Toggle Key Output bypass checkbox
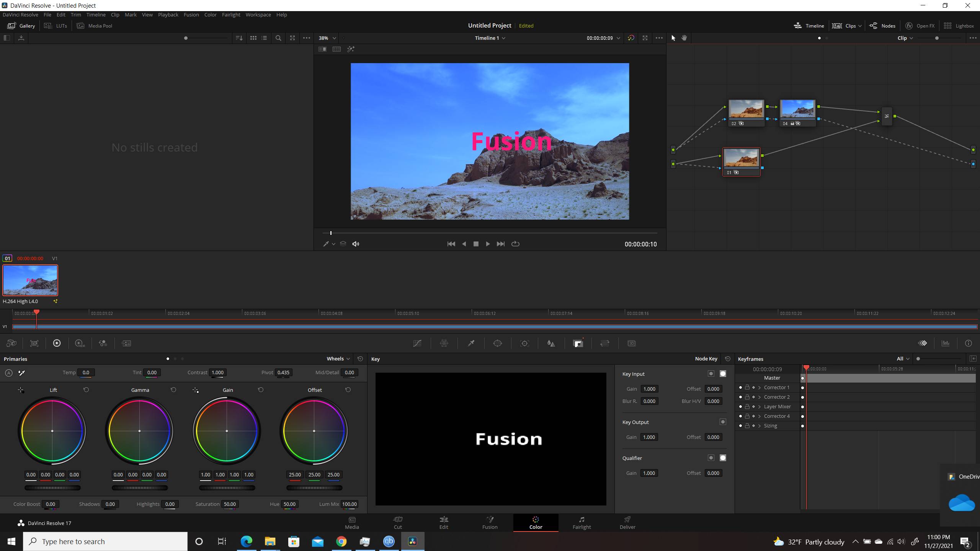 724,422
